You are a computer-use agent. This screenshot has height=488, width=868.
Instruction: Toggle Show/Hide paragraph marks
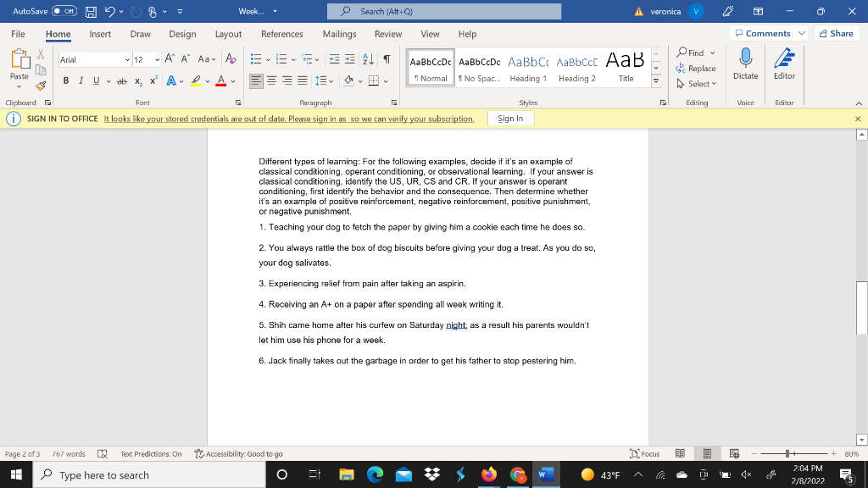click(388, 60)
